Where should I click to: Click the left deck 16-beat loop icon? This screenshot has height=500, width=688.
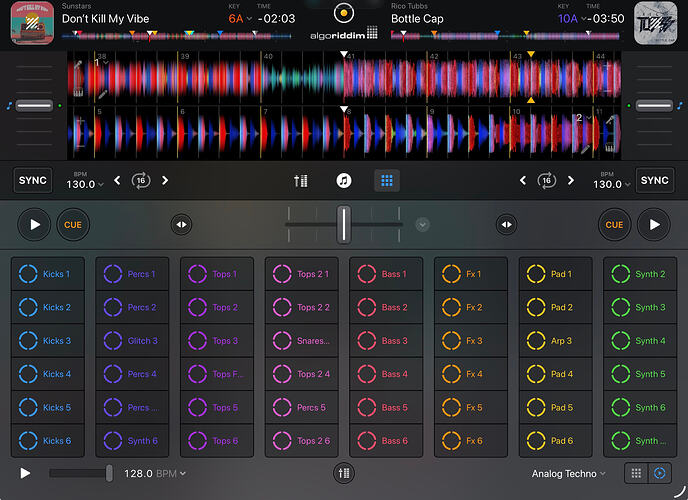(x=141, y=181)
